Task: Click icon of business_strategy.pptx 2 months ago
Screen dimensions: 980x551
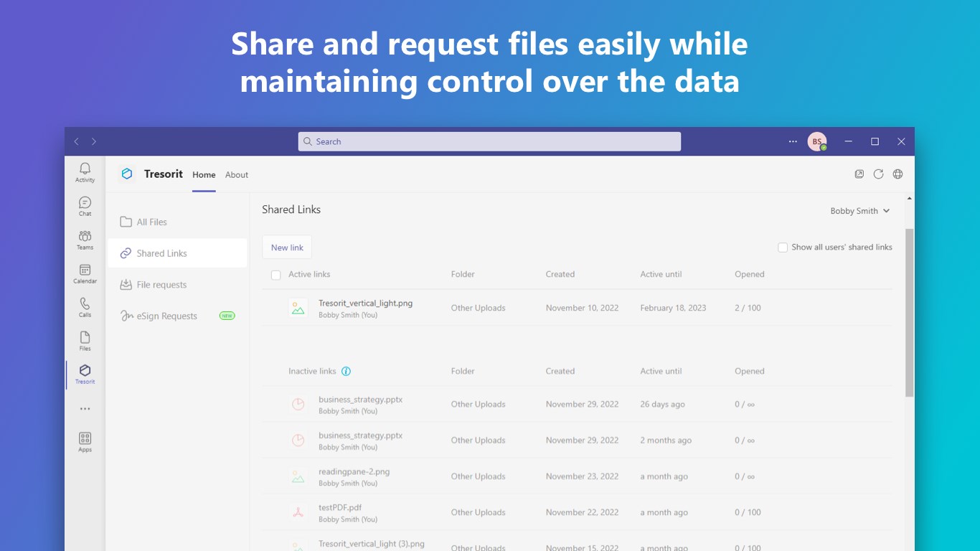Action: point(298,441)
